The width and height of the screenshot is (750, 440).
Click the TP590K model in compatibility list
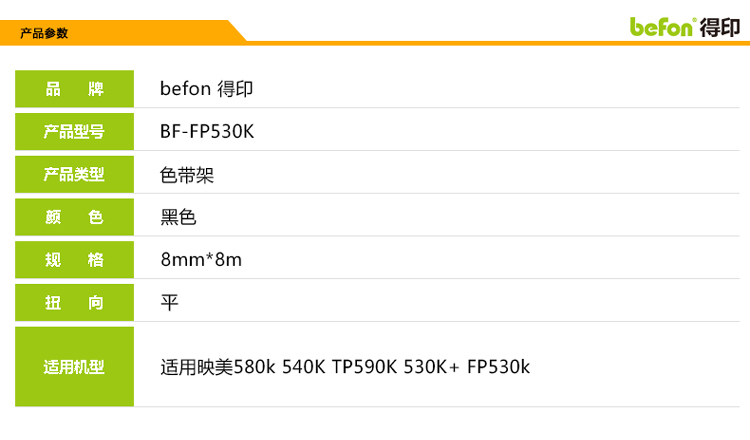pyautogui.click(x=364, y=367)
